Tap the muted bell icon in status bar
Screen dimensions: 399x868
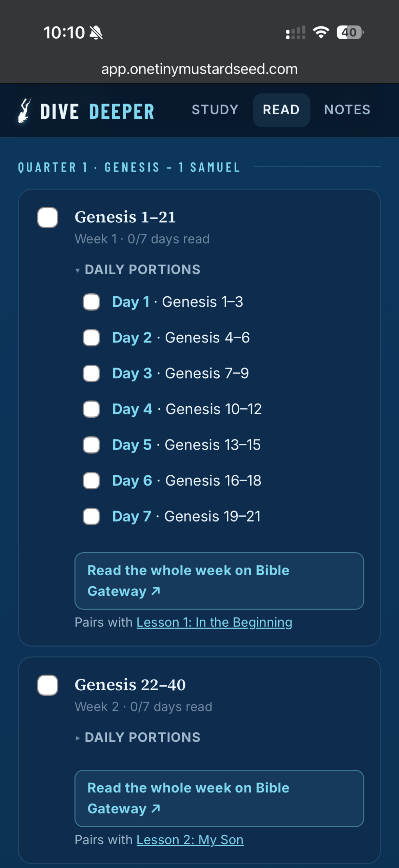tap(96, 33)
